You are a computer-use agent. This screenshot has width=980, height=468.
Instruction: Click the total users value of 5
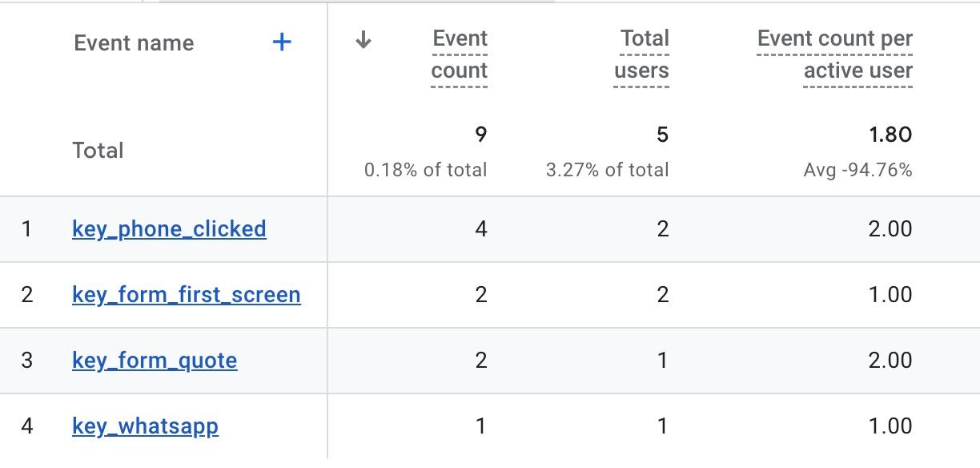click(662, 135)
